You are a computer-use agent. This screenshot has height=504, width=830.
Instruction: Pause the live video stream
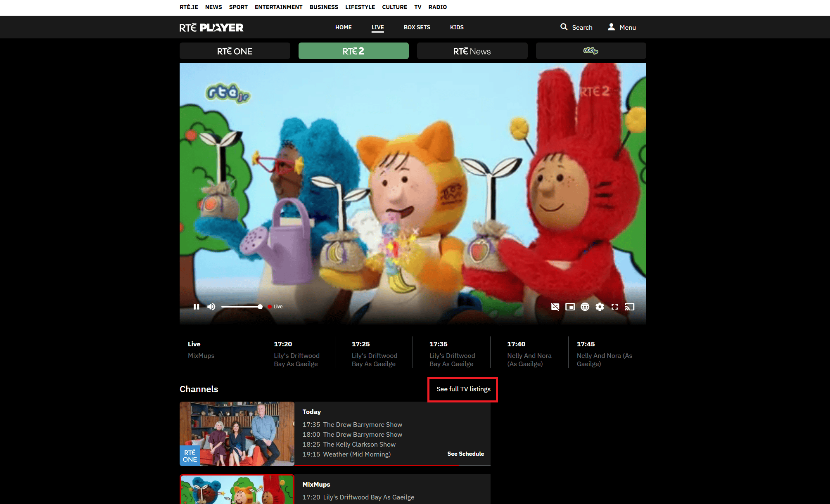tap(197, 307)
